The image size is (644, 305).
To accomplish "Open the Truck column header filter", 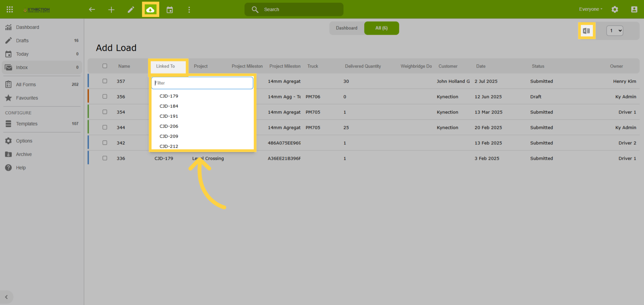I will click(x=313, y=66).
